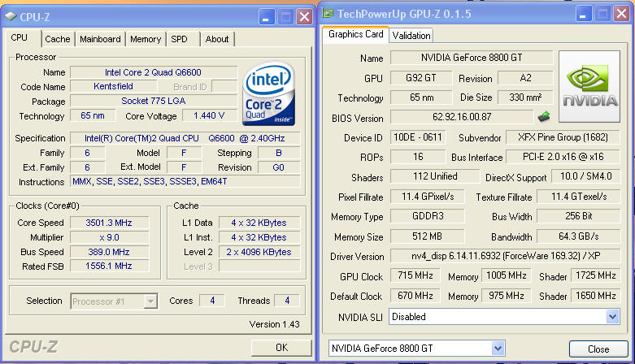Close the CPU-Z window
Viewport: 635px width, 364px height.
tap(304, 17)
